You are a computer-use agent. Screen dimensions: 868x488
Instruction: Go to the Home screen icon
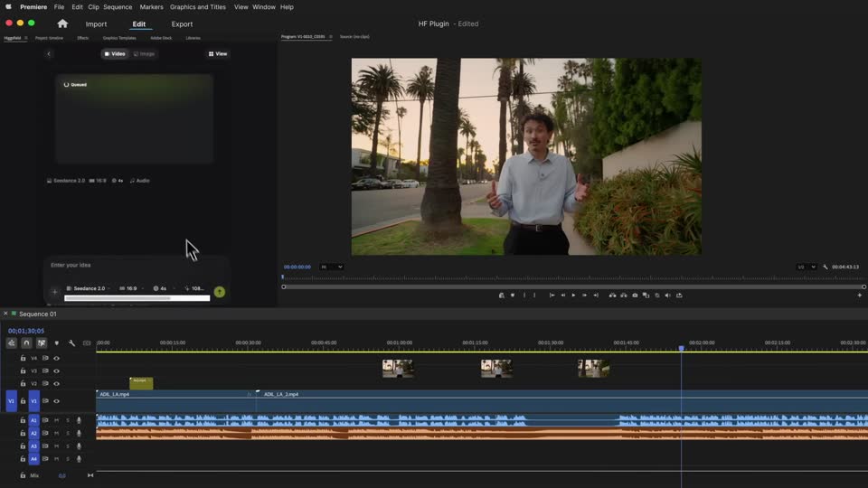tap(62, 23)
